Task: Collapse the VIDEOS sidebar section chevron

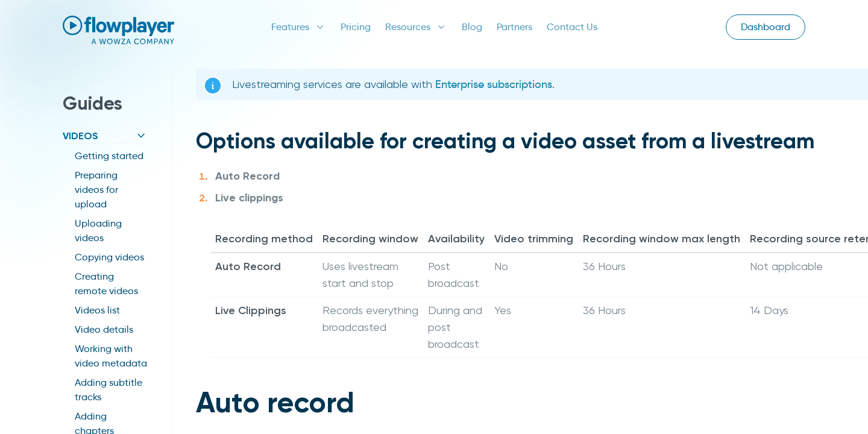Action: [x=141, y=136]
